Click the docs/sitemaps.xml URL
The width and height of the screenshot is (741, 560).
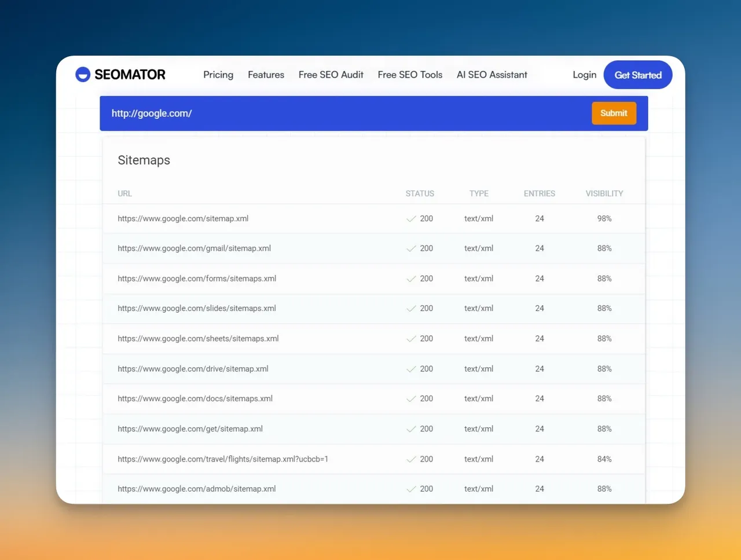(x=195, y=399)
